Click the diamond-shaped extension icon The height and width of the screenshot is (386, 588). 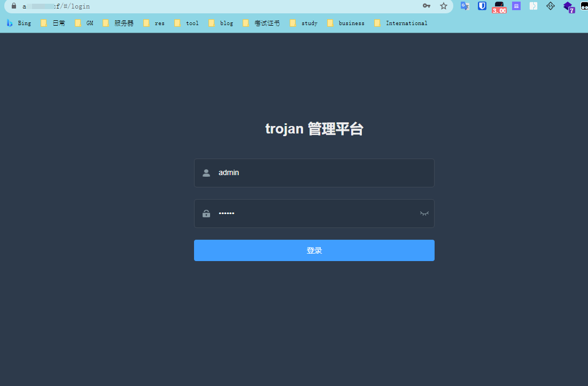pyautogui.click(x=551, y=6)
